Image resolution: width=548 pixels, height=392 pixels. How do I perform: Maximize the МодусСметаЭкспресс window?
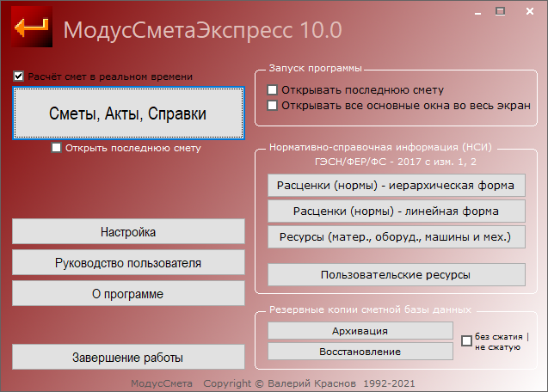click(x=500, y=11)
